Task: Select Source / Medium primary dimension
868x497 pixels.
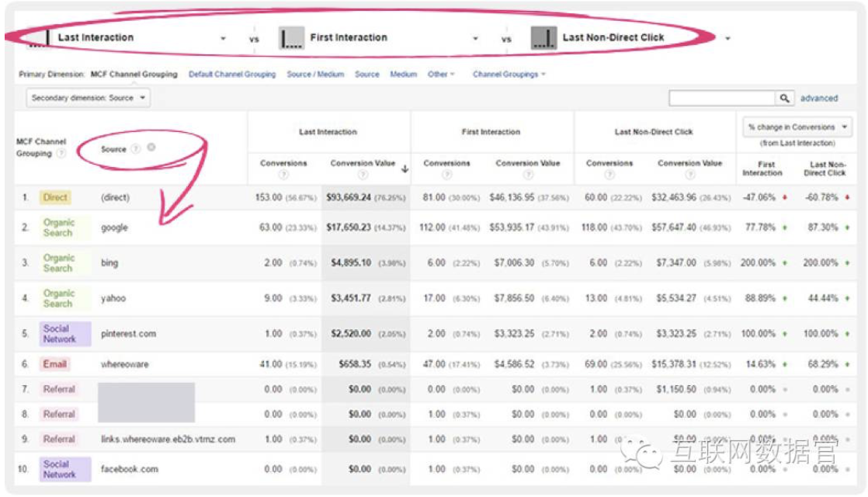Action: coord(316,75)
